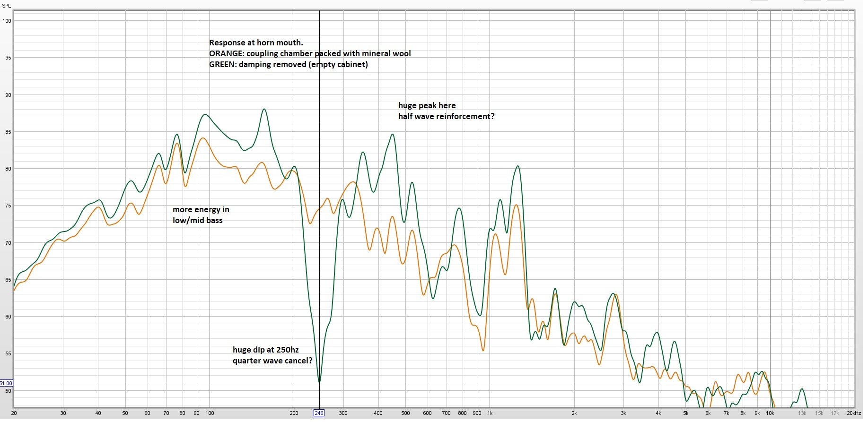Click the "SPL" axis title
The width and height of the screenshot is (868, 422).
[x=7, y=6]
